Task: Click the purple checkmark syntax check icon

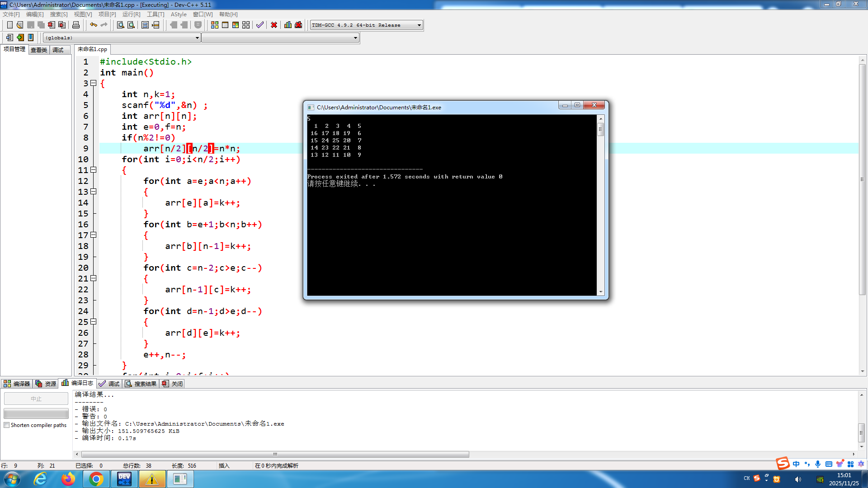Action: pos(260,25)
